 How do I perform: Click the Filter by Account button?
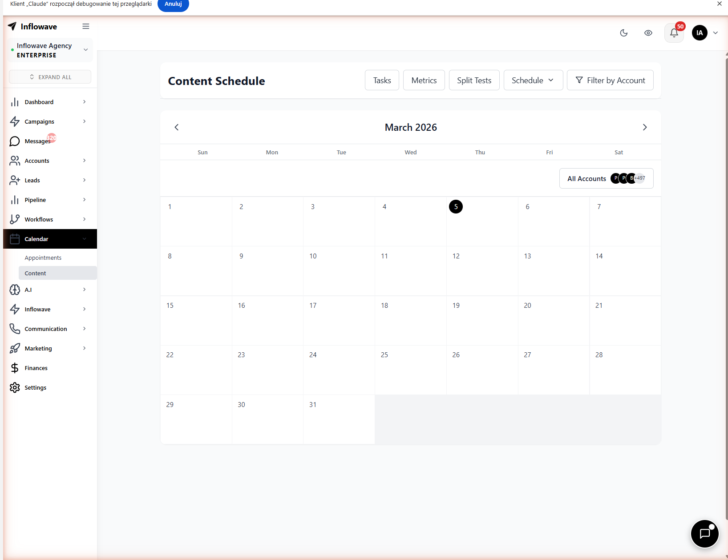(x=610, y=80)
